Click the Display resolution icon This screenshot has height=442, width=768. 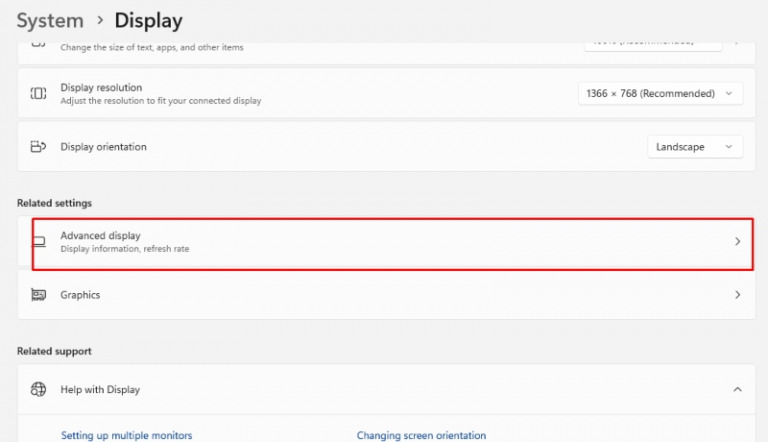(38, 93)
